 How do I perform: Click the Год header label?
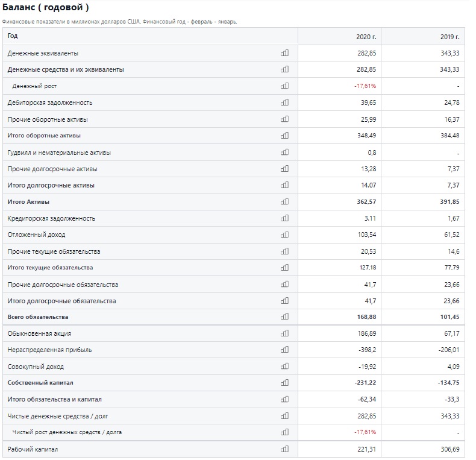13,36
